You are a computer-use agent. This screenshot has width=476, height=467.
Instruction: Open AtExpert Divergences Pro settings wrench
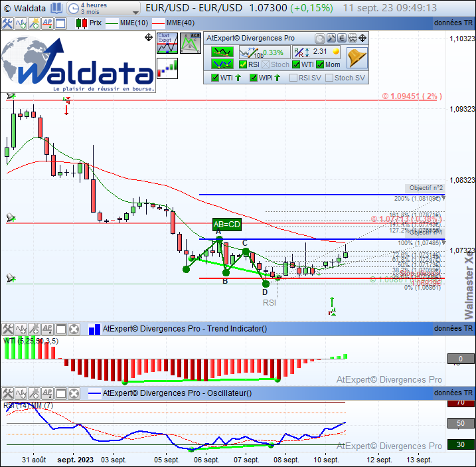(x=331, y=39)
